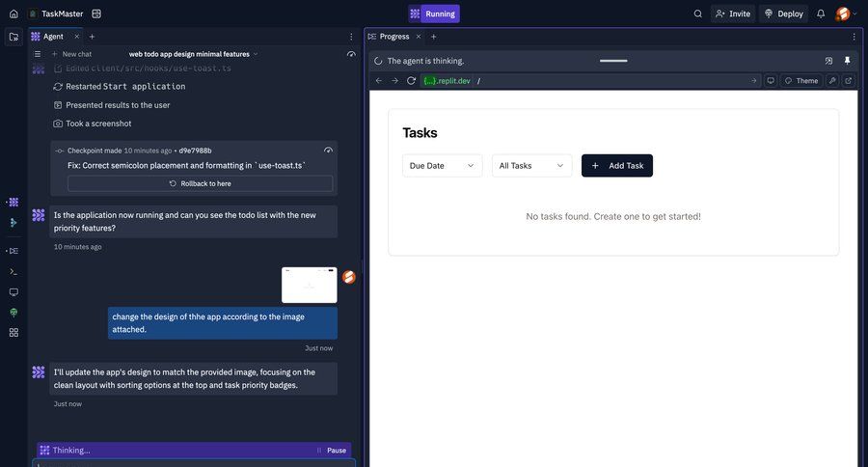868x467 pixels.
Task: Go to Replit home icon
Action: [x=14, y=14]
